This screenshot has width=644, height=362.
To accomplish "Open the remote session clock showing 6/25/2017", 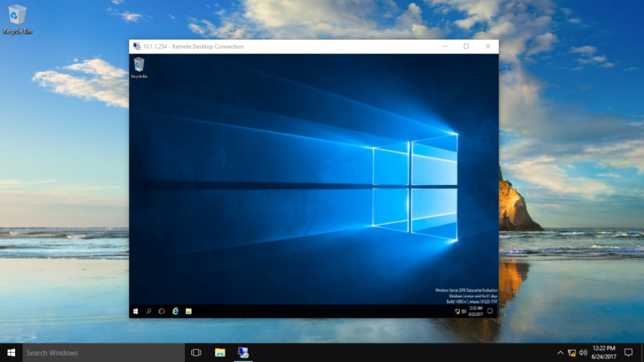I will [x=475, y=312].
